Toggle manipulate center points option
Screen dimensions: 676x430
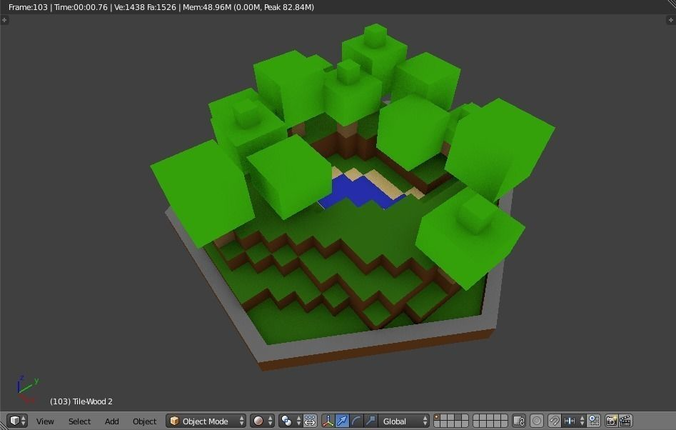tap(310, 421)
